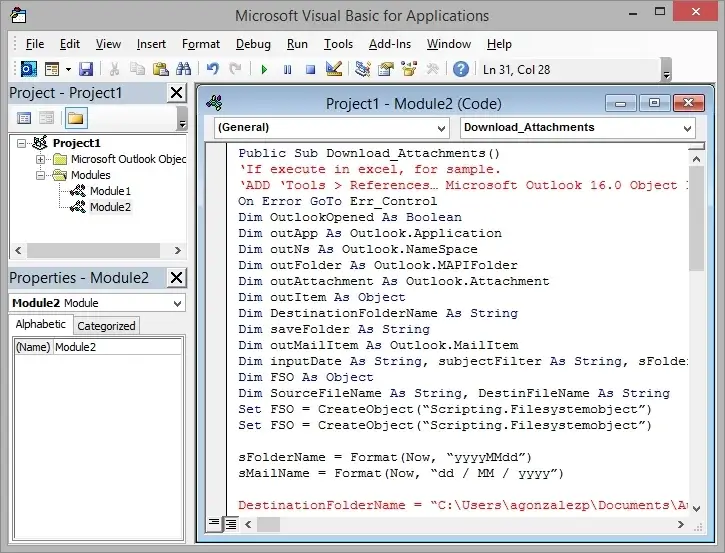Click the Paste clipboard icon
The height and width of the screenshot is (553, 725).
coord(160,69)
